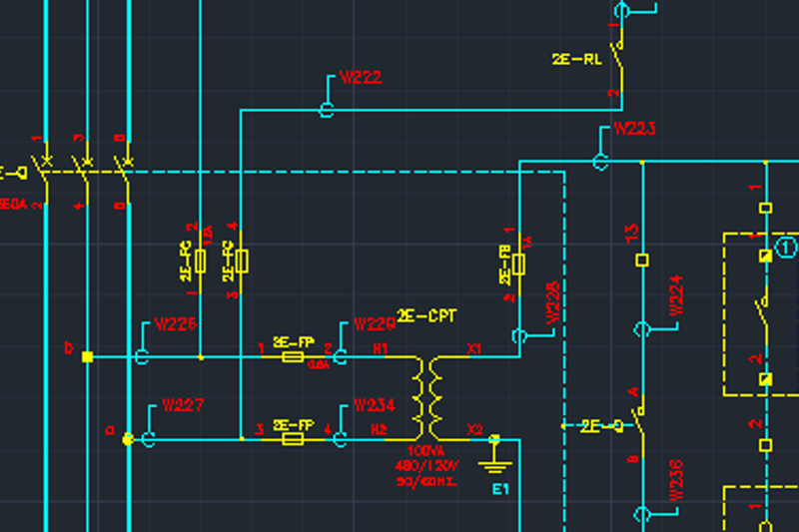
Task: Select the X1 terminal label
Action: [x=474, y=348]
